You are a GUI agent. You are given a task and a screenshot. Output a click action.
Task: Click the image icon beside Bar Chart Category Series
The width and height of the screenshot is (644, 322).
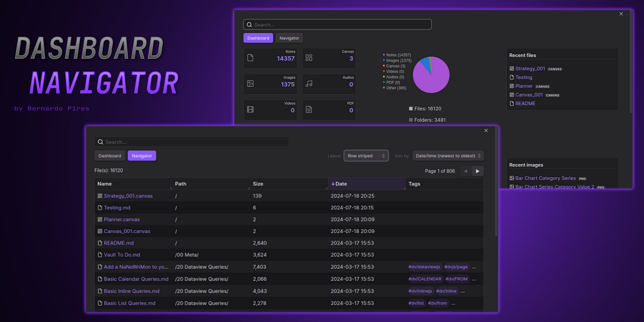pyautogui.click(x=512, y=178)
